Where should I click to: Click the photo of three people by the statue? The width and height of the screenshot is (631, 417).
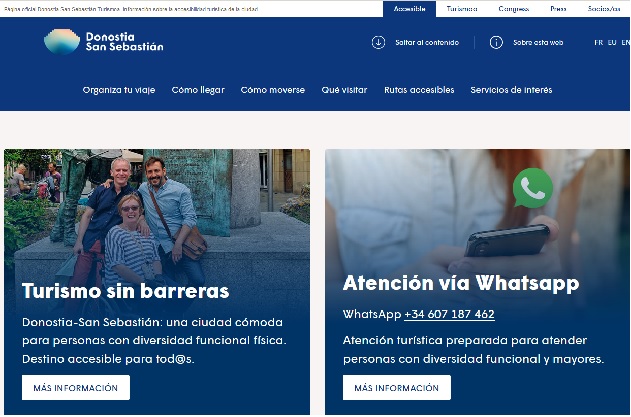157,213
